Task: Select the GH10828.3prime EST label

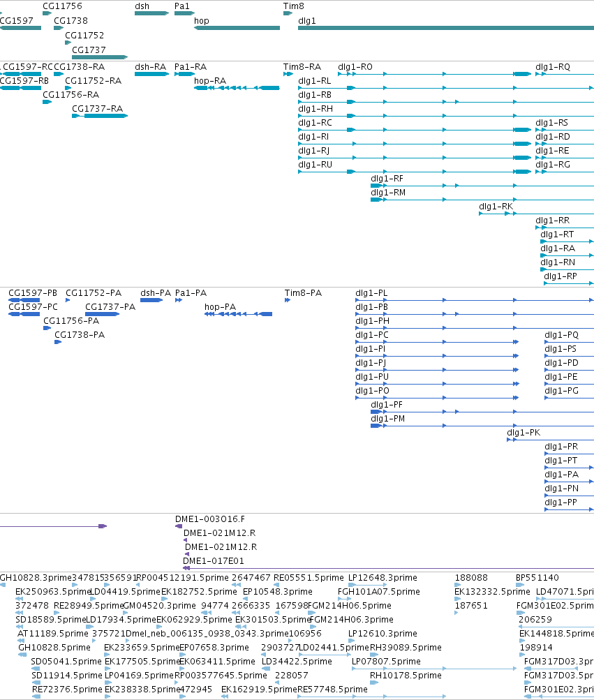Action: (36, 578)
